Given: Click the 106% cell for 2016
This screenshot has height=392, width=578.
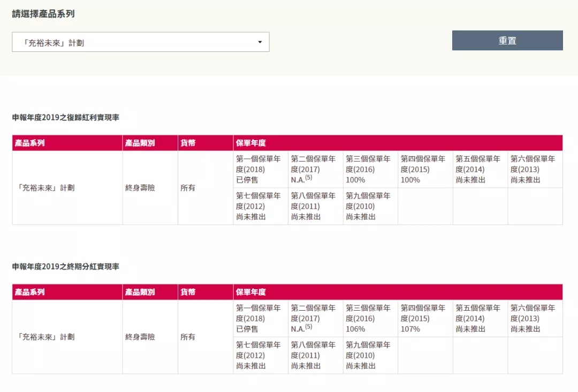Looking at the screenshot, I should (x=370, y=319).
